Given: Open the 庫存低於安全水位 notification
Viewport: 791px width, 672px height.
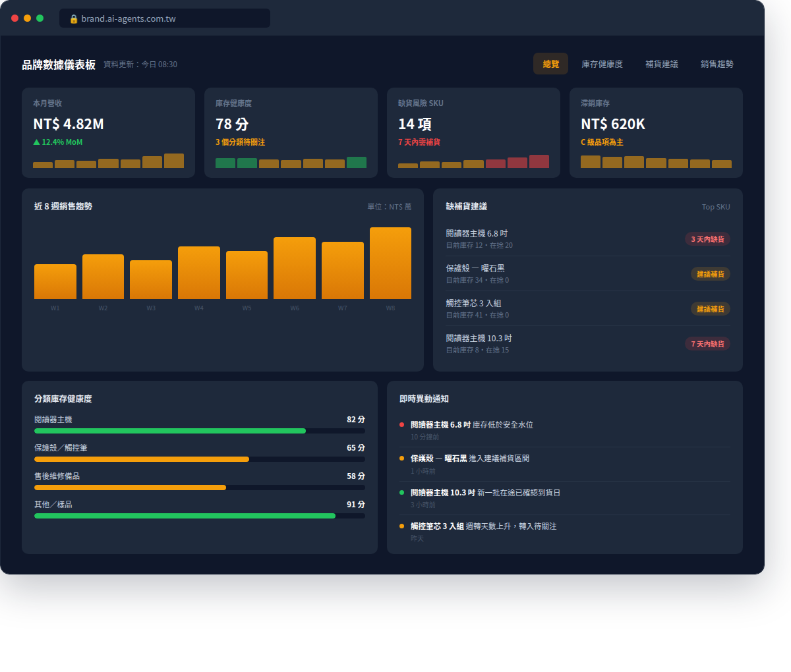Looking at the screenshot, I should pyautogui.click(x=565, y=430).
